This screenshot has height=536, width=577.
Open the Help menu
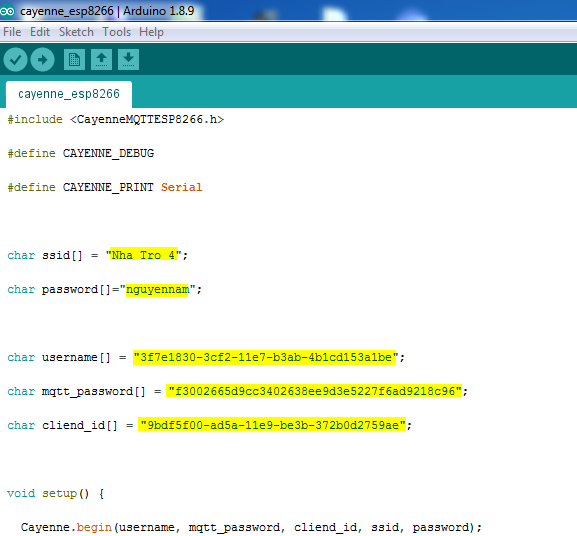[151, 32]
